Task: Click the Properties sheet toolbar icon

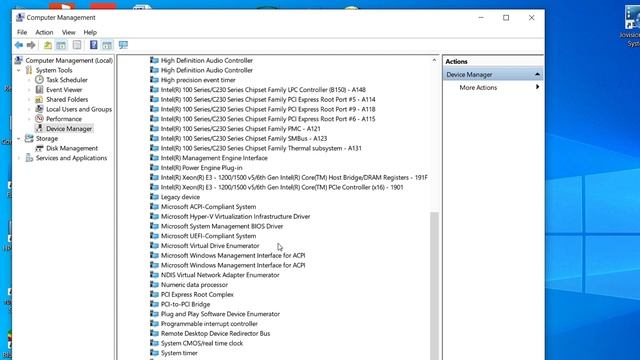Action: point(77,45)
